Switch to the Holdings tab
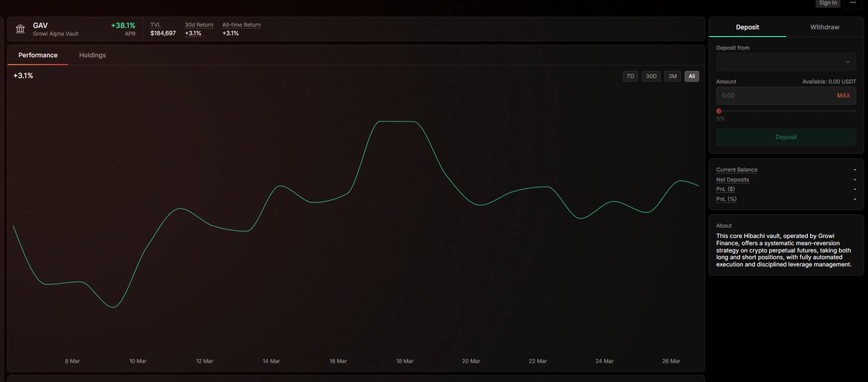Image resolution: width=868 pixels, height=382 pixels. click(x=93, y=55)
